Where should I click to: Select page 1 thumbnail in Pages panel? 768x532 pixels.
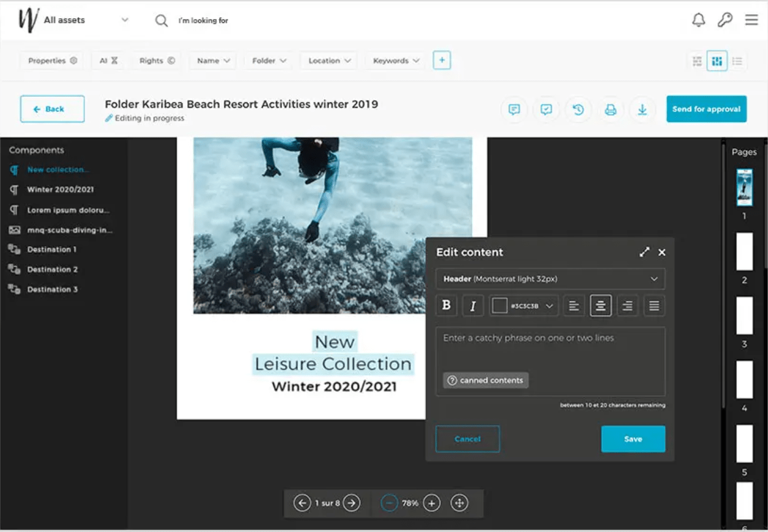(744, 187)
